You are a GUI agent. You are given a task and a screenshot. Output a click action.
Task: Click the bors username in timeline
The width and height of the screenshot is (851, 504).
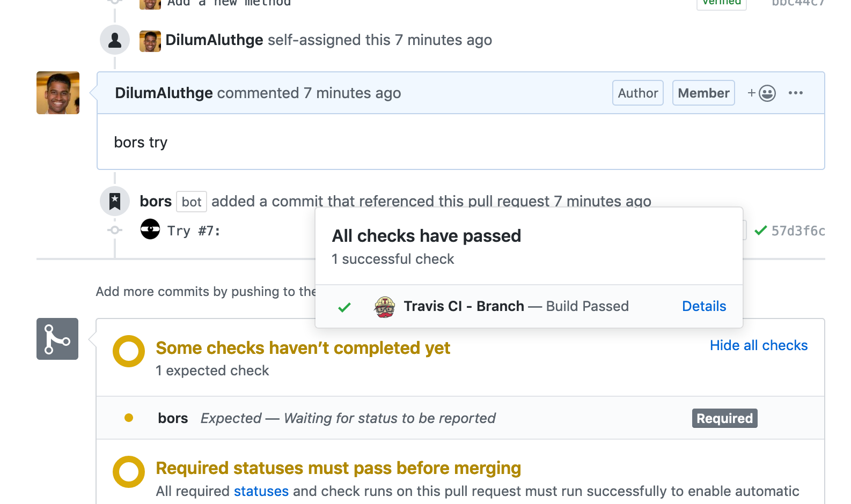pos(156,201)
